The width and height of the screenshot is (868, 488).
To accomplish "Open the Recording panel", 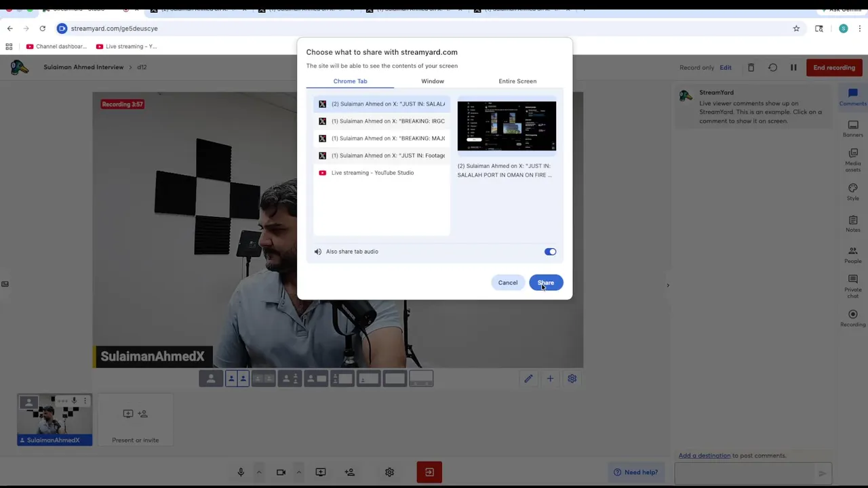I will pyautogui.click(x=853, y=318).
